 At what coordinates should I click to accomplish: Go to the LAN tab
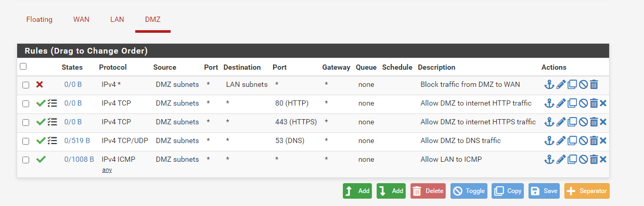point(117,19)
